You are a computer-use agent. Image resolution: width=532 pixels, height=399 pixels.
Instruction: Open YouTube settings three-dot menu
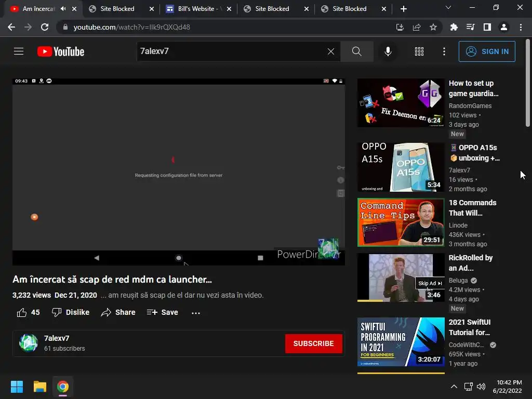click(444, 51)
